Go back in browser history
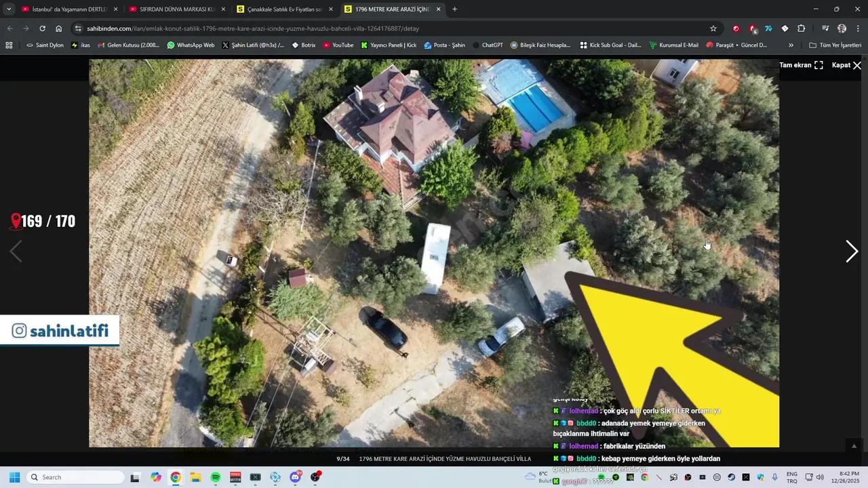868x488 pixels. click(x=9, y=28)
